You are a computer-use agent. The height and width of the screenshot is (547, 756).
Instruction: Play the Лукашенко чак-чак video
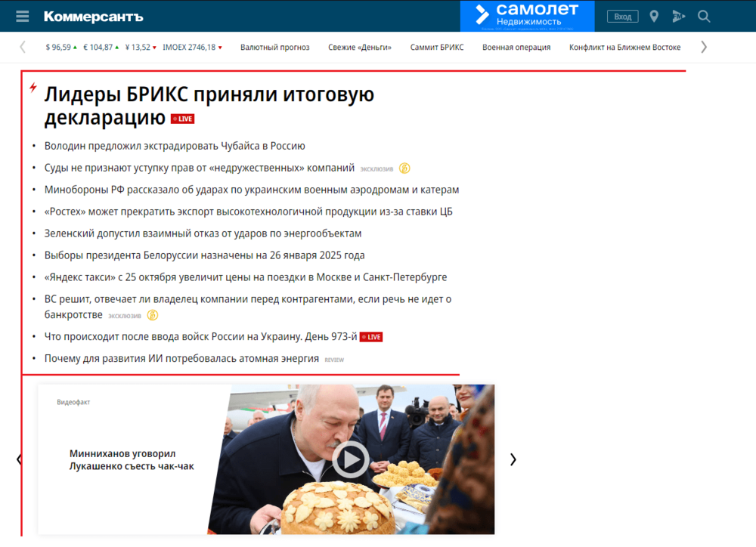tap(351, 459)
